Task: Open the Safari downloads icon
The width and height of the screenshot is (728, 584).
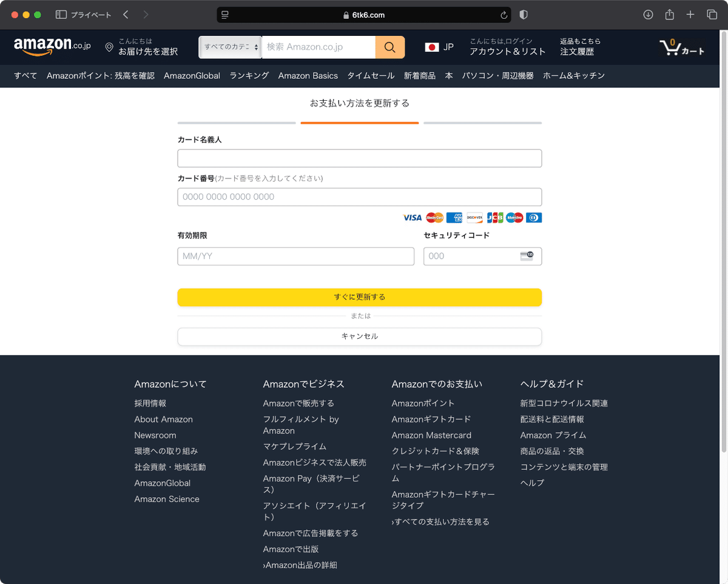Action: coord(648,15)
